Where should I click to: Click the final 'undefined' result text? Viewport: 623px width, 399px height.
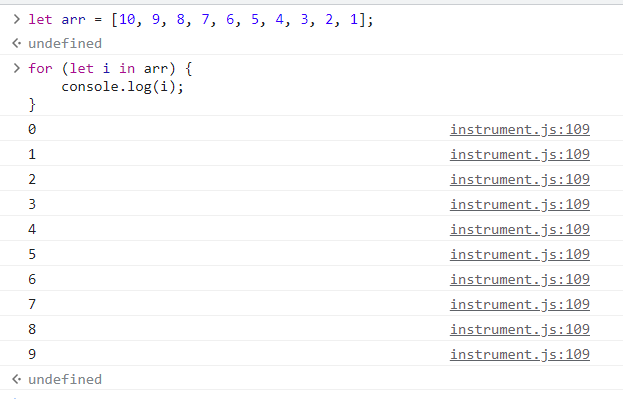coord(65,380)
